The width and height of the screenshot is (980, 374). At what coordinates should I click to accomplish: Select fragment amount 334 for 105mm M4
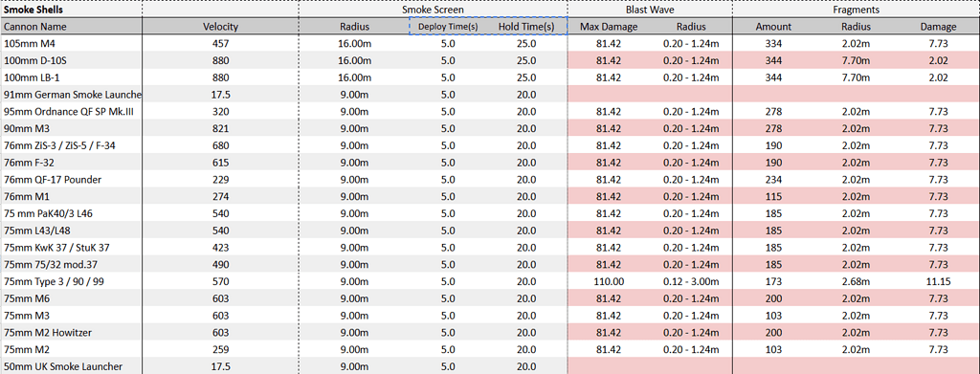pyautogui.click(x=773, y=43)
